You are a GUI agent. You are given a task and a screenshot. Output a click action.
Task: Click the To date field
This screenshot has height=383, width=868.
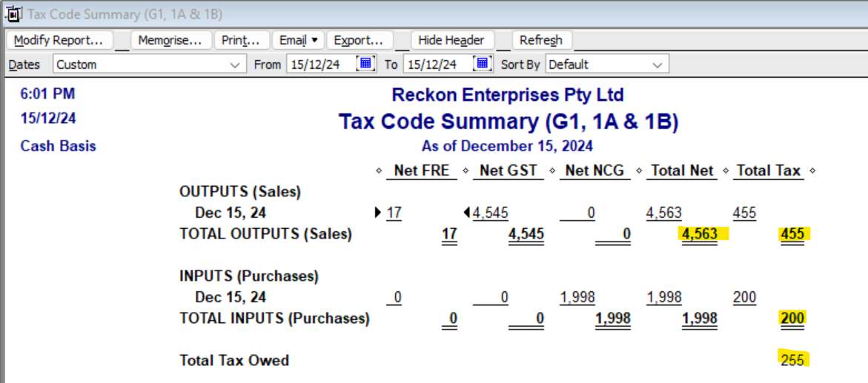click(x=438, y=64)
